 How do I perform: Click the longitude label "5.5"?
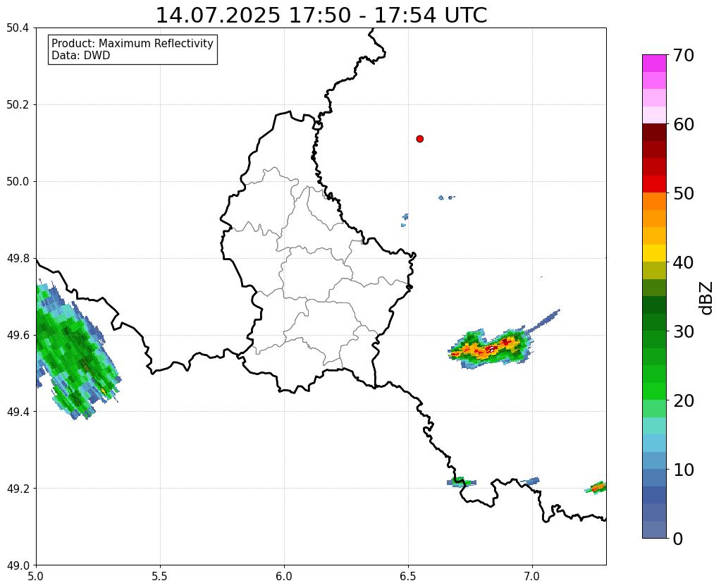coord(160,577)
